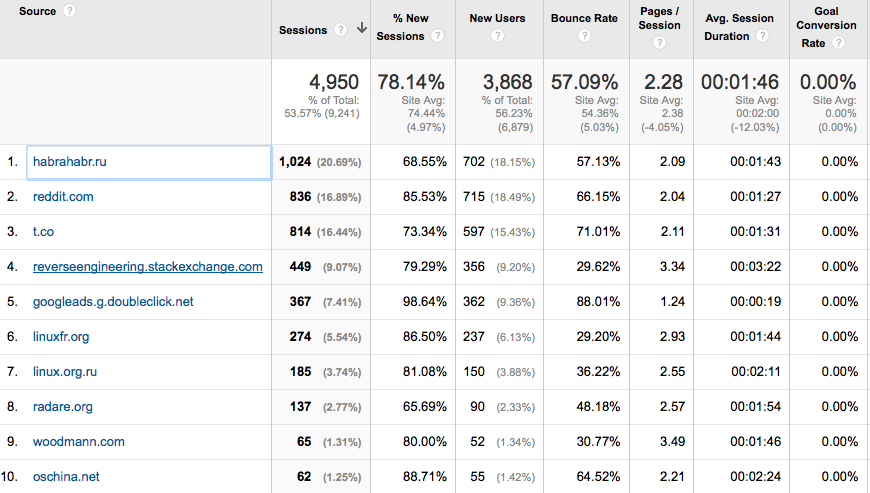
Task: Select linux.org.ru bounce rate 36.22%
Action: (598, 371)
